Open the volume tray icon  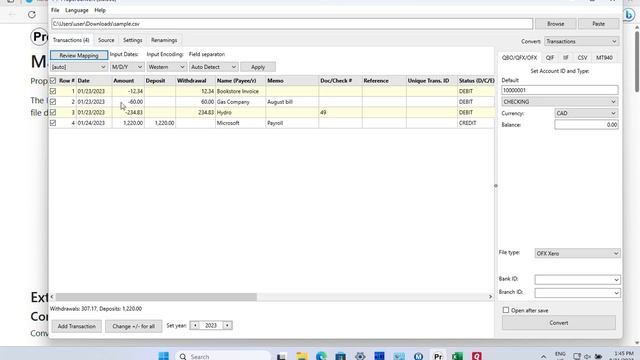point(587,356)
